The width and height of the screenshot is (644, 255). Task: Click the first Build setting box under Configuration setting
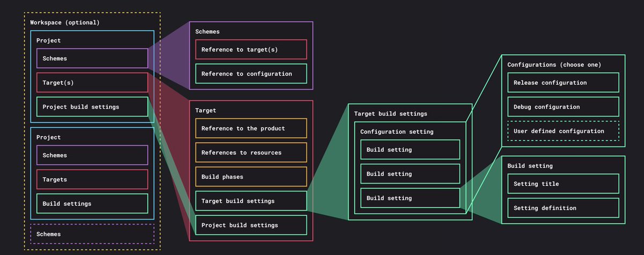410,150
